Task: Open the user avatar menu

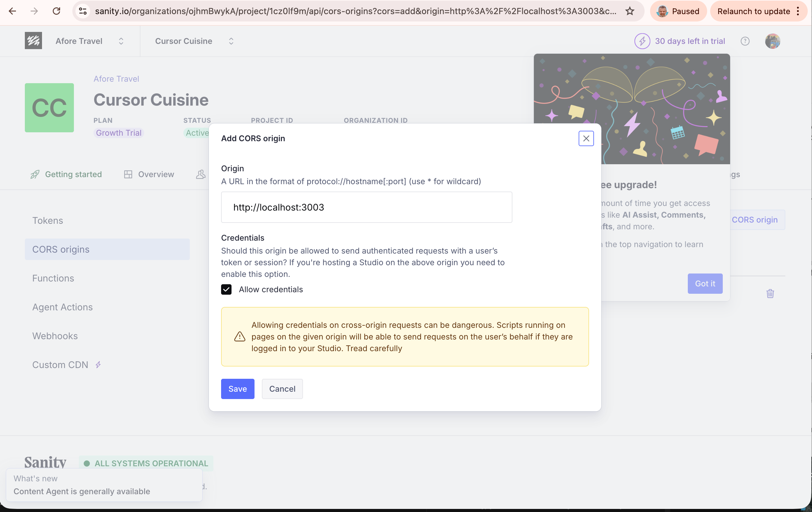Action: (772, 41)
